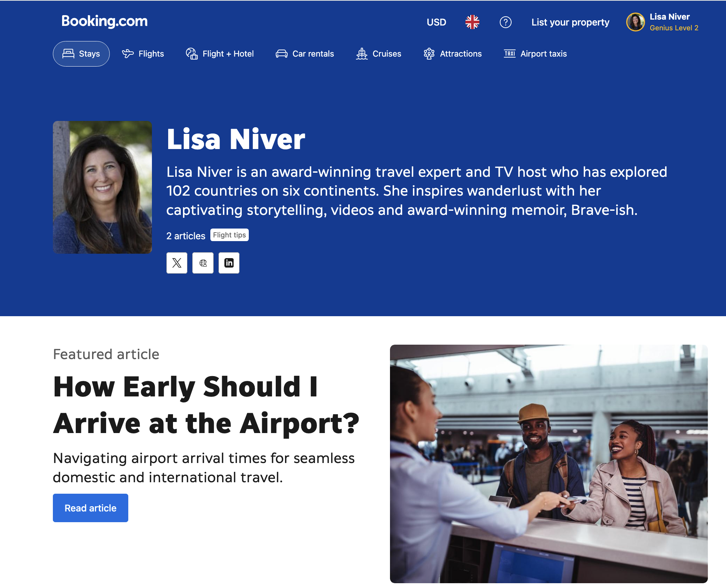Click the Flights airplane icon
The height and width of the screenshot is (588, 726).
tap(128, 54)
